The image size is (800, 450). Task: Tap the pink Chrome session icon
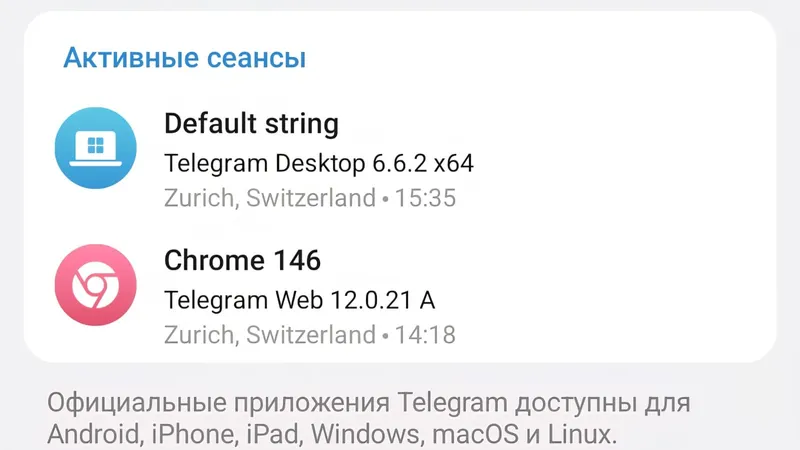(94, 285)
